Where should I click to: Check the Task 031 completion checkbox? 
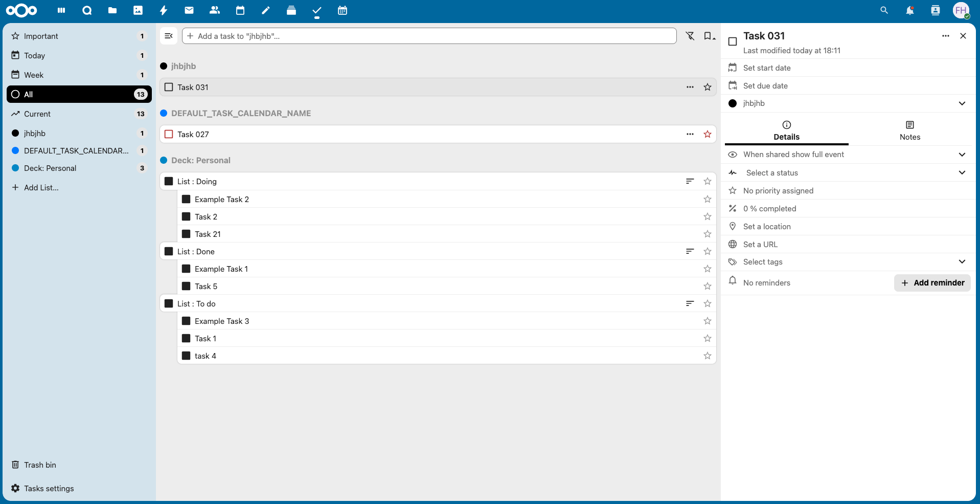click(169, 87)
